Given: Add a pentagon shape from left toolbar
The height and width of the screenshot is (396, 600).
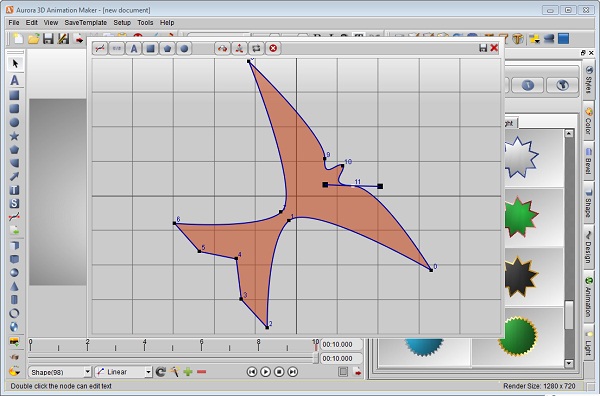Looking at the screenshot, I should tap(14, 149).
